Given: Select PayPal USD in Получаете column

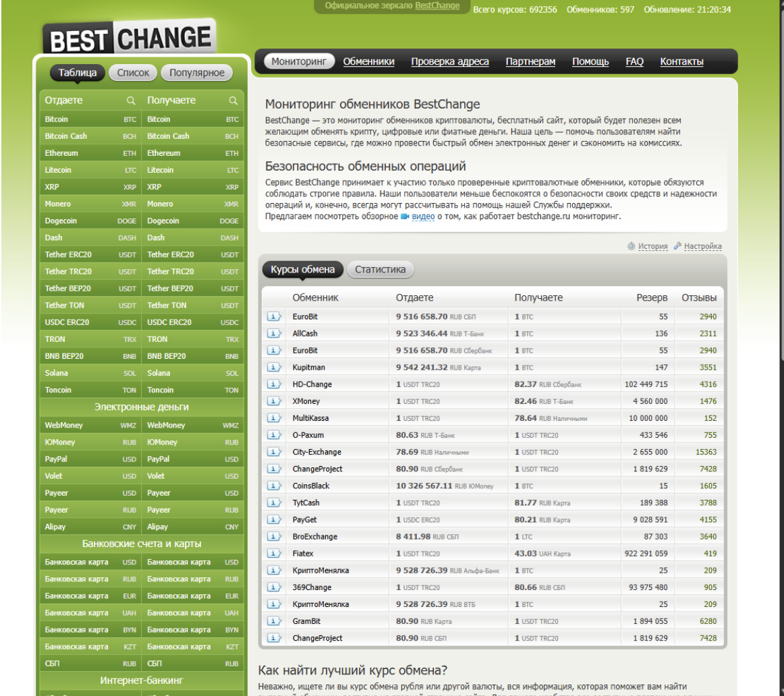Looking at the screenshot, I should 192,459.
